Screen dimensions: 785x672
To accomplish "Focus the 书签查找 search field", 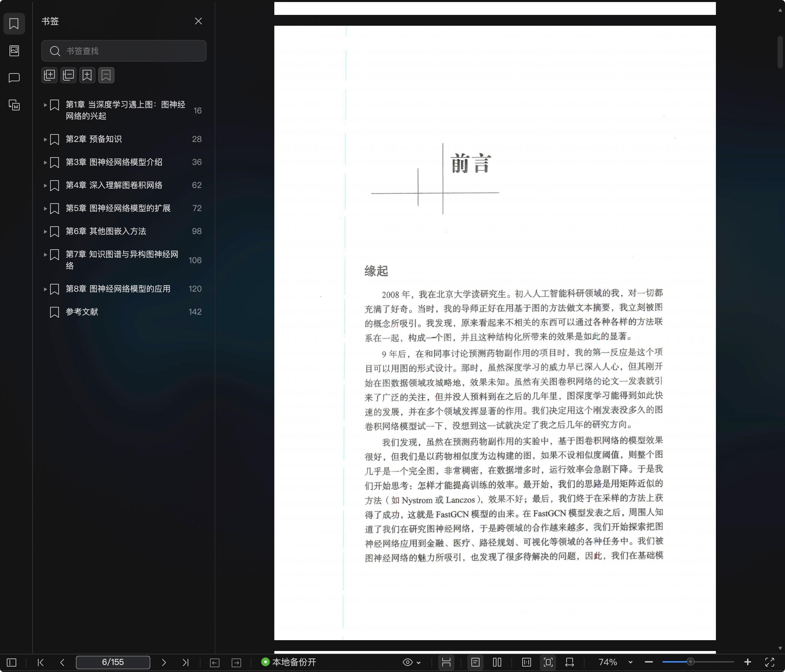I will point(124,51).
